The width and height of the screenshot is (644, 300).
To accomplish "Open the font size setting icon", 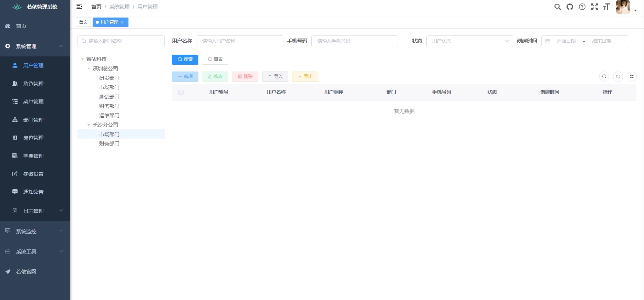I will [x=606, y=7].
